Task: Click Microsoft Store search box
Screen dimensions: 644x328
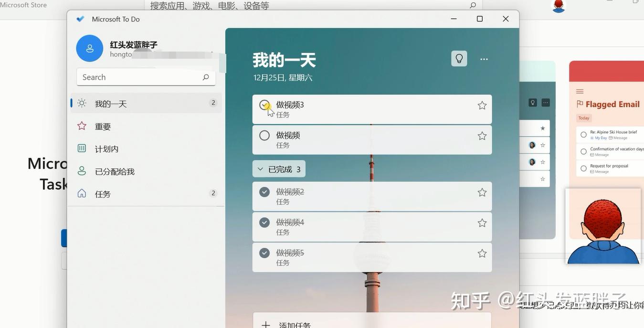Action: (313, 6)
